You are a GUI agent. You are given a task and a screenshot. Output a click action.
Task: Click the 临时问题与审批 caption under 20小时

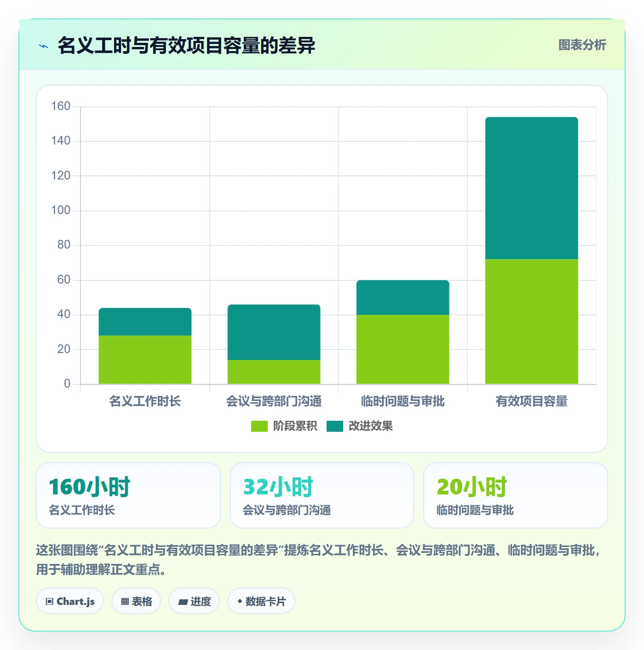click(475, 510)
